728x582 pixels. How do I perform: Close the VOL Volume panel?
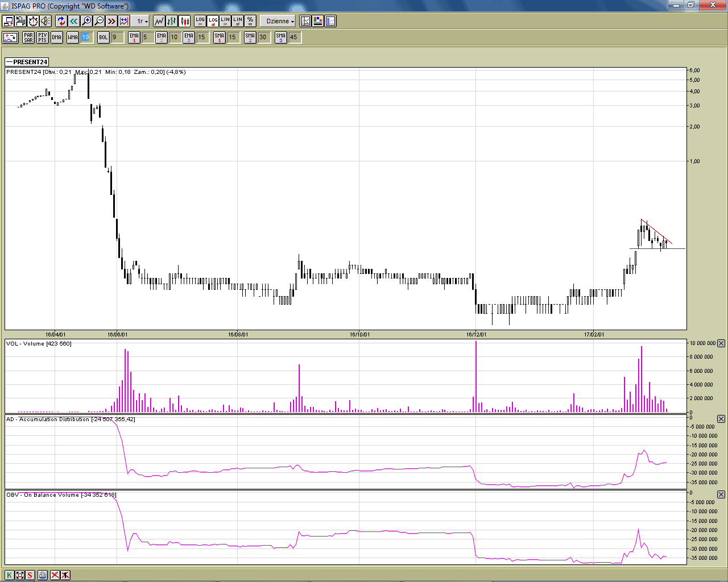[x=721, y=343]
